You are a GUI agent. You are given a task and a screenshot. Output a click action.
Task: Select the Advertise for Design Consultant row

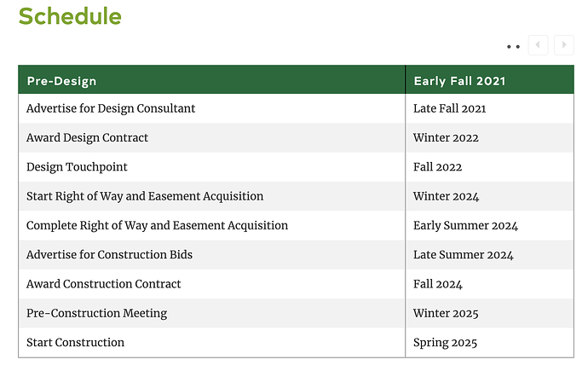(x=296, y=108)
